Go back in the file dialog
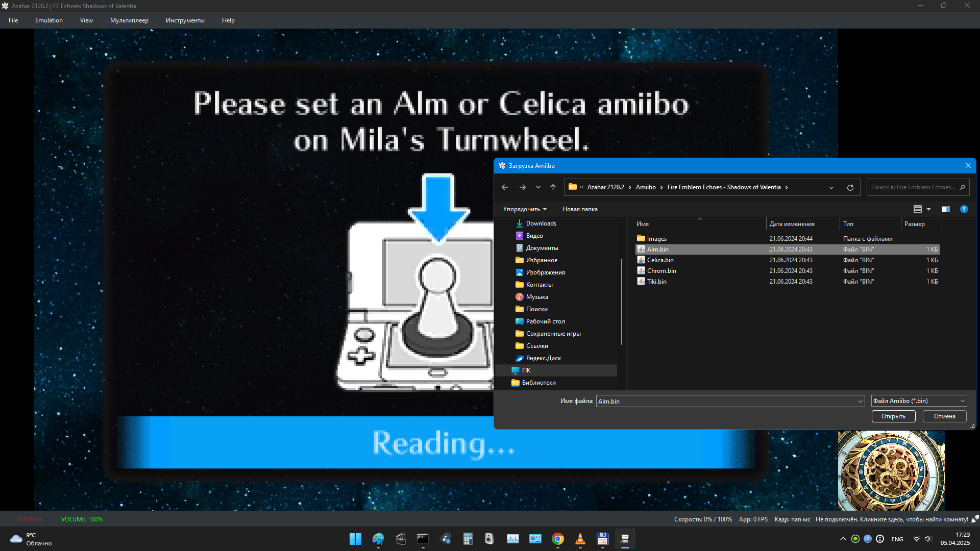 [x=505, y=187]
